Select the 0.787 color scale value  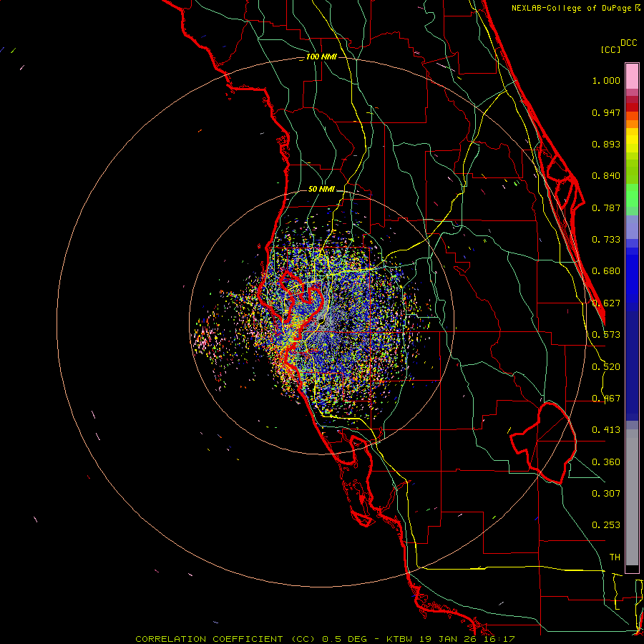tap(606, 208)
